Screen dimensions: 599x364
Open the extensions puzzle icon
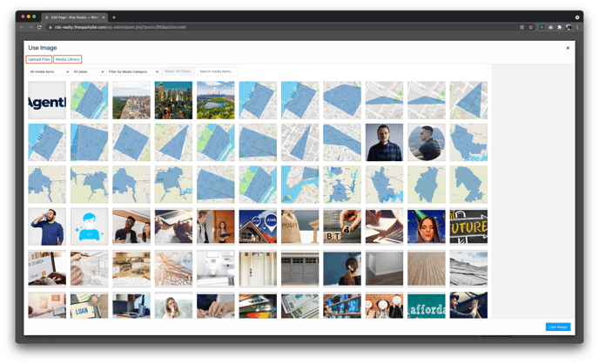[560, 27]
